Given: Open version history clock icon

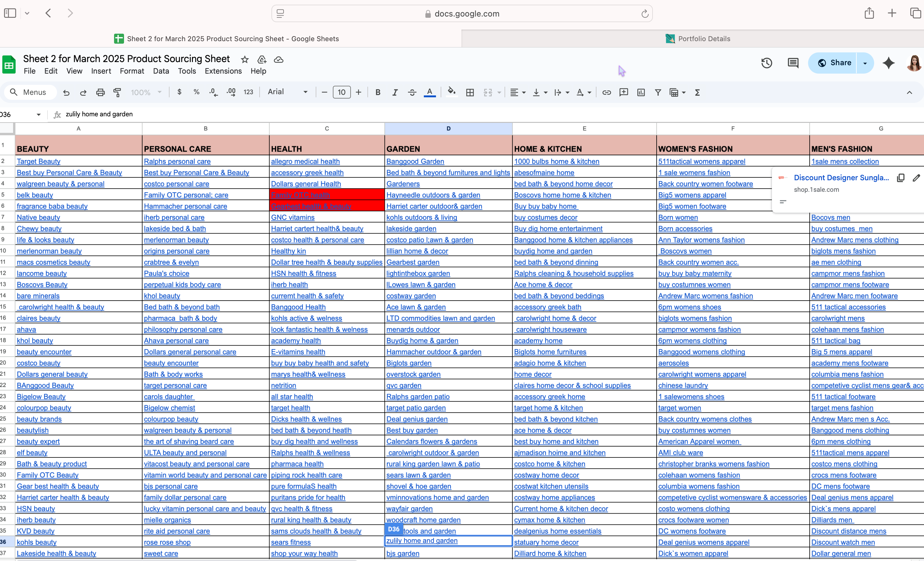Looking at the screenshot, I should click(x=767, y=63).
